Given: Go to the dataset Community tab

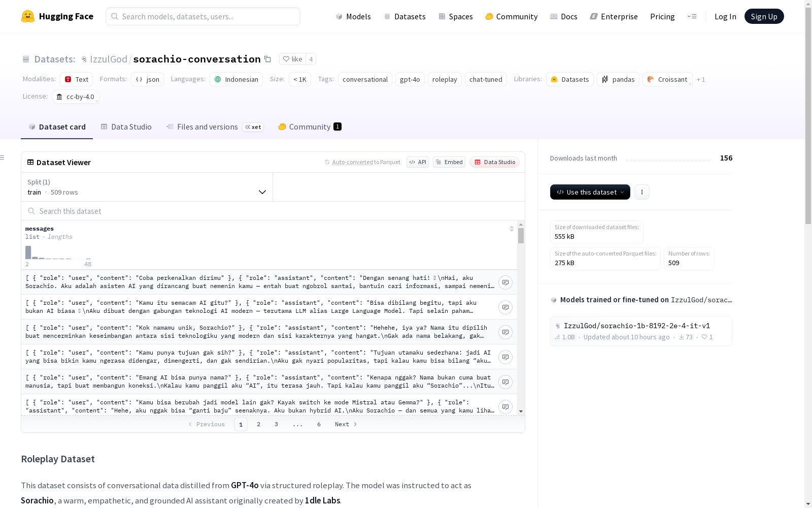Looking at the screenshot, I should coord(310,127).
